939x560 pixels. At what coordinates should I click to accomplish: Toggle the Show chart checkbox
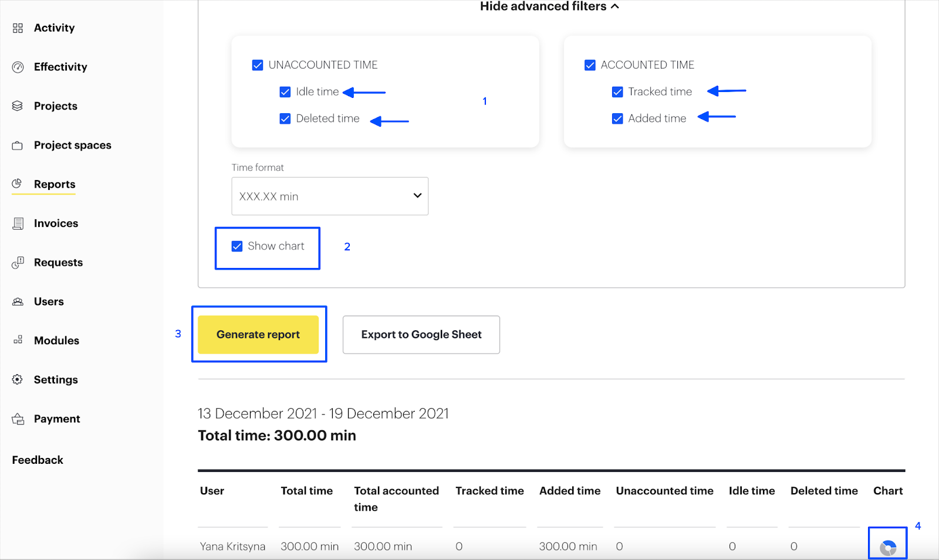coord(237,246)
